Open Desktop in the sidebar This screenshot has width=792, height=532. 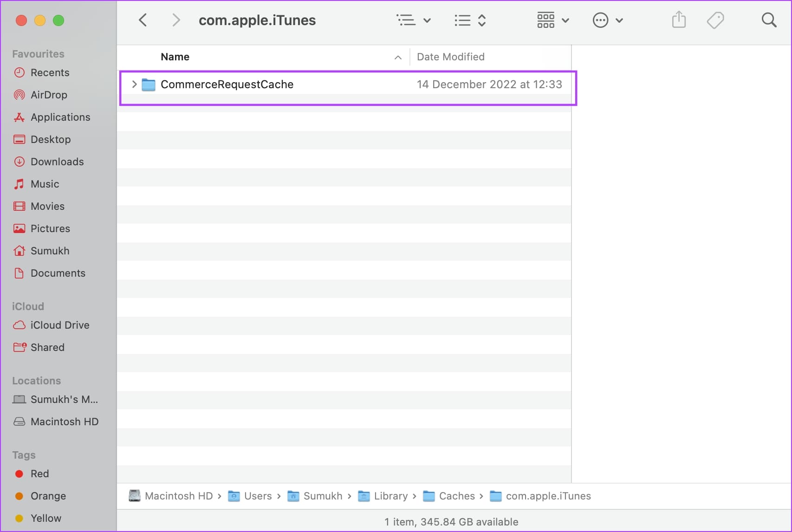tap(51, 139)
